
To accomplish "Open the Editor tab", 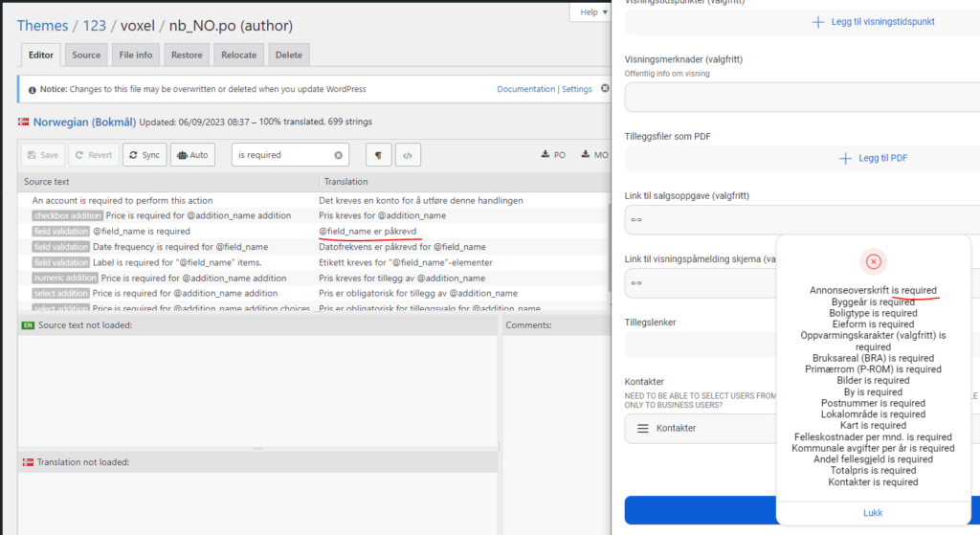I will click(40, 55).
